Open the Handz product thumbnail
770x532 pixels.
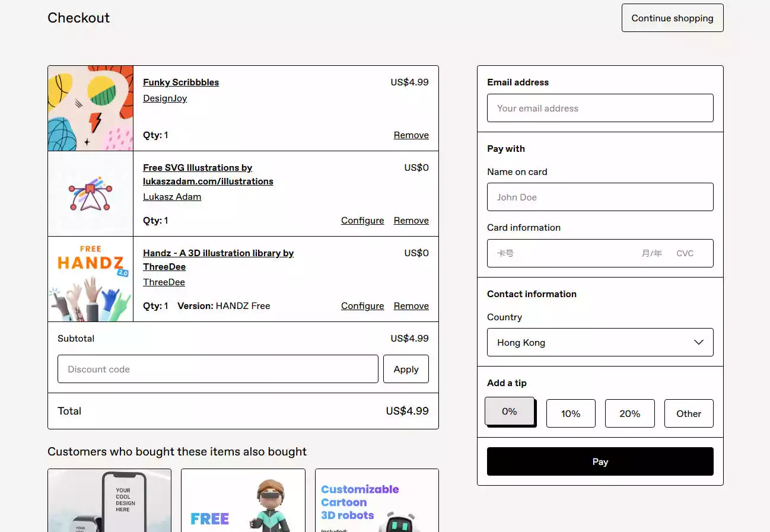click(91, 279)
